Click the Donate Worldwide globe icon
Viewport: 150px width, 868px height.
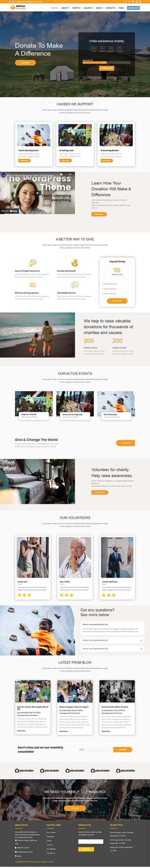click(74, 263)
